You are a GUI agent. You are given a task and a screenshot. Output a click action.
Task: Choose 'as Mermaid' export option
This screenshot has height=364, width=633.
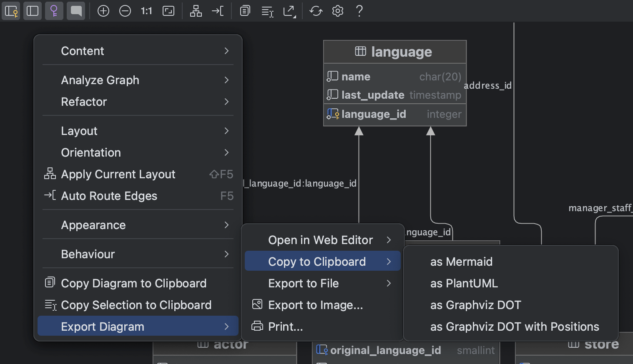click(461, 262)
